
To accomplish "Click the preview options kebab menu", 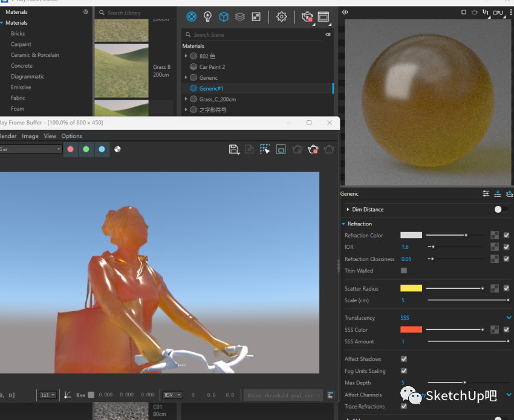I will point(511,12).
